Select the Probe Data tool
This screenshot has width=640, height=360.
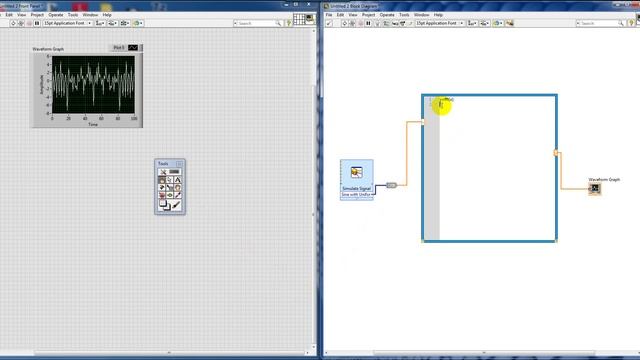169,195
